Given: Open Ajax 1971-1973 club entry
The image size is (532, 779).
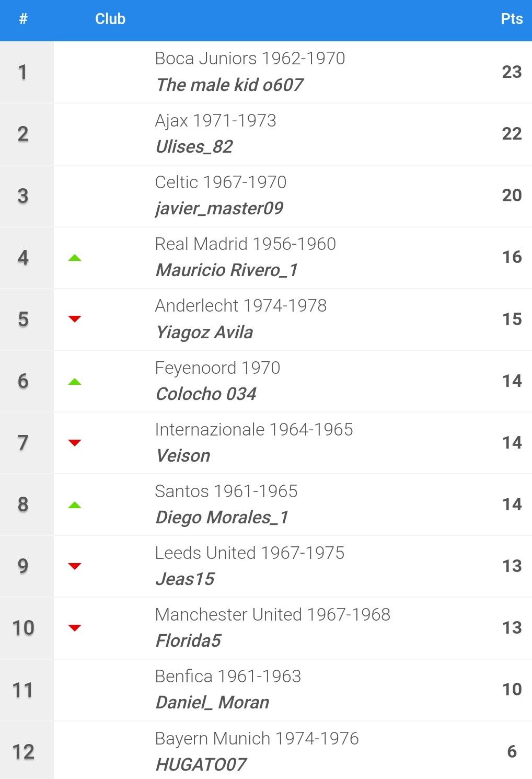Looking at the screenshot, I should tap(215, 120).
